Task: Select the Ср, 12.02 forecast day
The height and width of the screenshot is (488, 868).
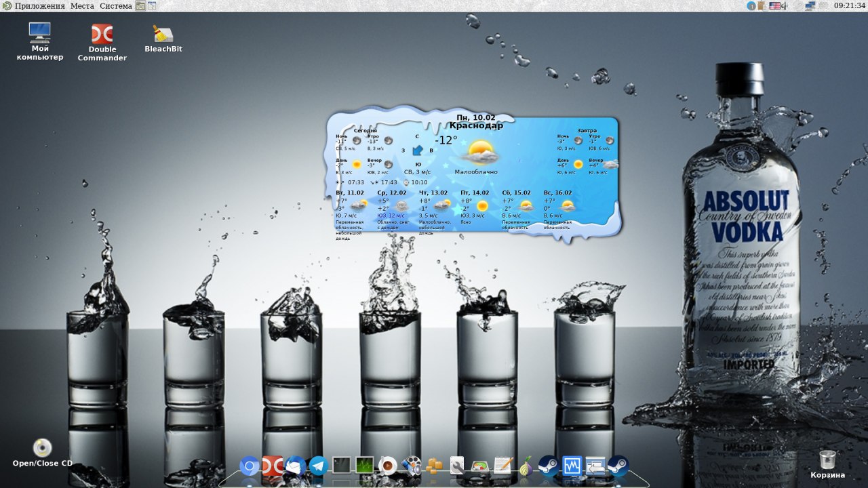Action: click(x=392, y=192)
